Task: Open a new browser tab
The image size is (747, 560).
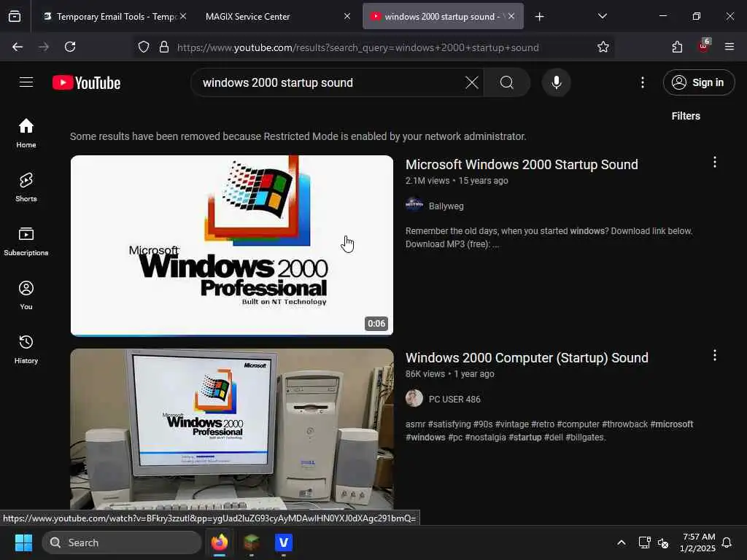Action: pyautogui.click(x=539, y=17)
